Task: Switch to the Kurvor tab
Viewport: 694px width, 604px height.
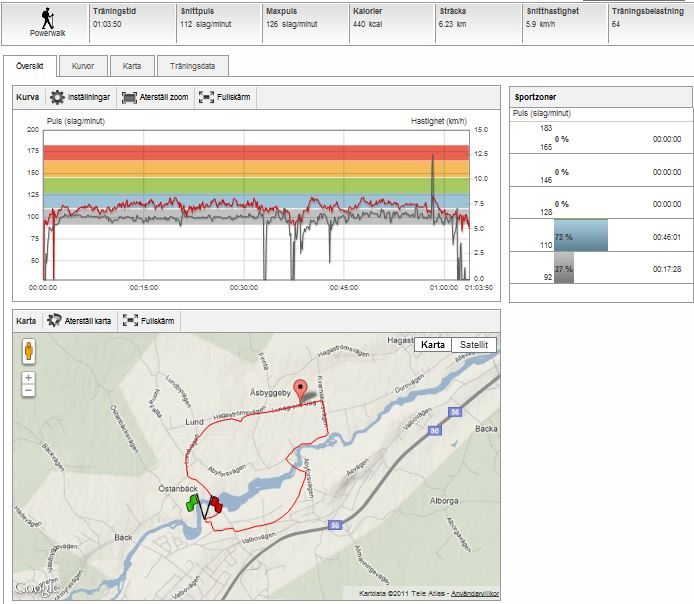Action: [x=83, y=67]
